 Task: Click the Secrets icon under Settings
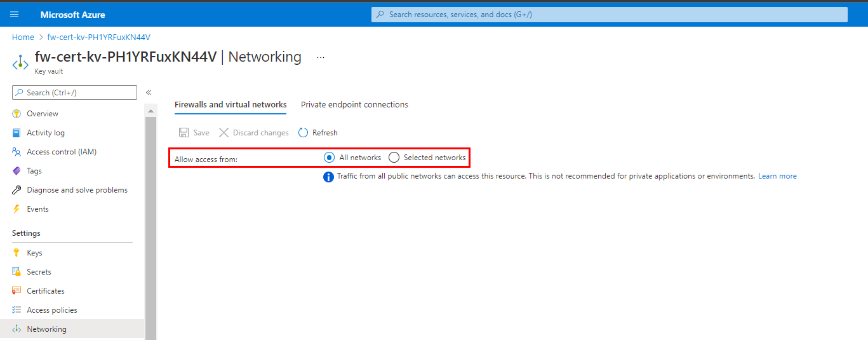click(x=17, y=272)
